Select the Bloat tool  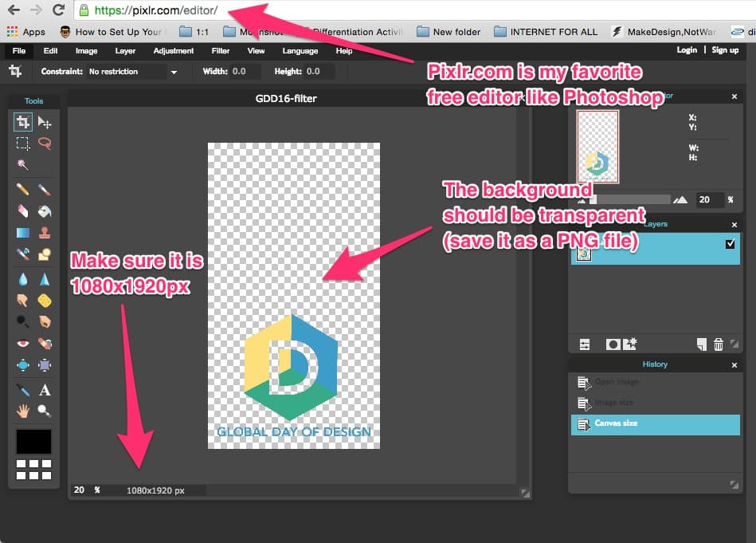[x=22, y=365]
